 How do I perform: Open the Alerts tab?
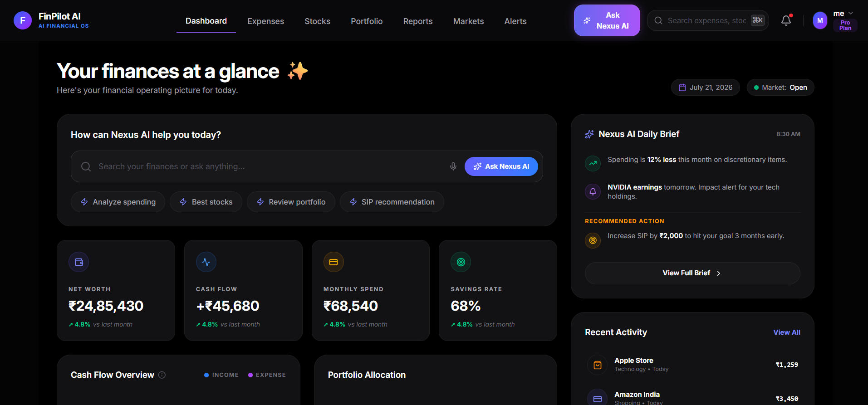[515, 21]
